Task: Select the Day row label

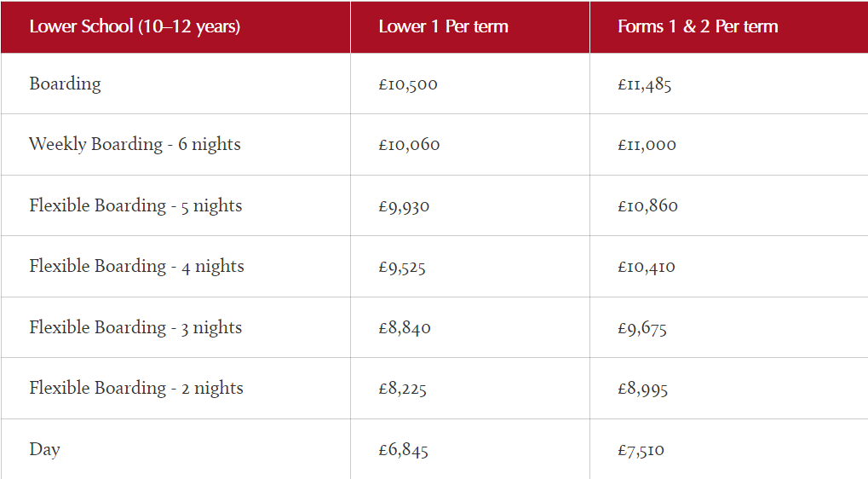Action: point(45,449)
